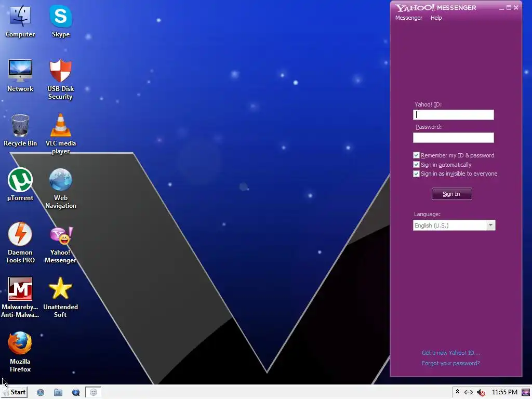532x399 pixels.
Task: Launch Skype from the desktop
Action: [61, 21]
